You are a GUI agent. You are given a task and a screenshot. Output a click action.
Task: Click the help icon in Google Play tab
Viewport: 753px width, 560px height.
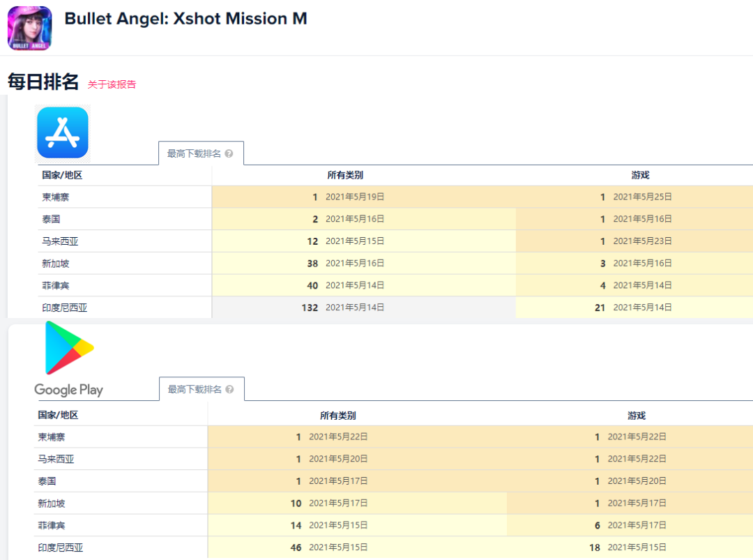tap(229, 389)
